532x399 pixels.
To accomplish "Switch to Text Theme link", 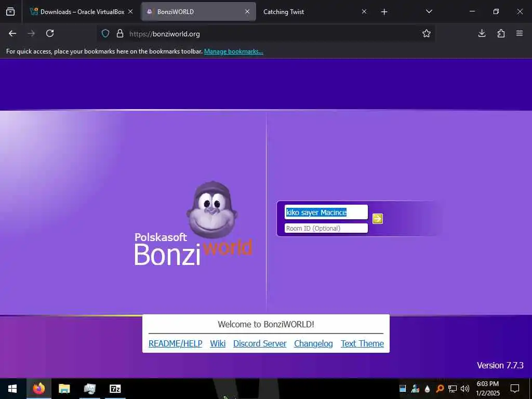I will click(x=362, y=343).
